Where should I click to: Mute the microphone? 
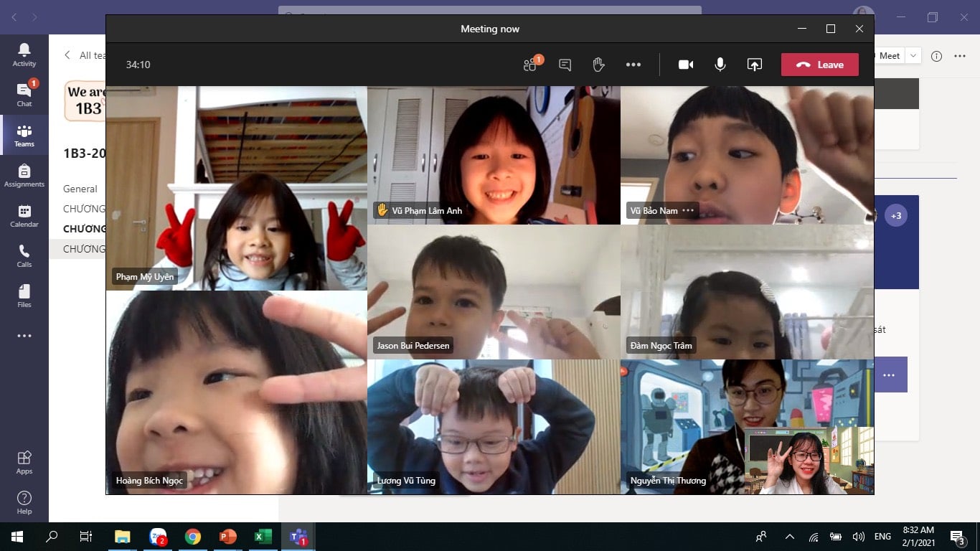pyautogui.click(x=720, y=65)
